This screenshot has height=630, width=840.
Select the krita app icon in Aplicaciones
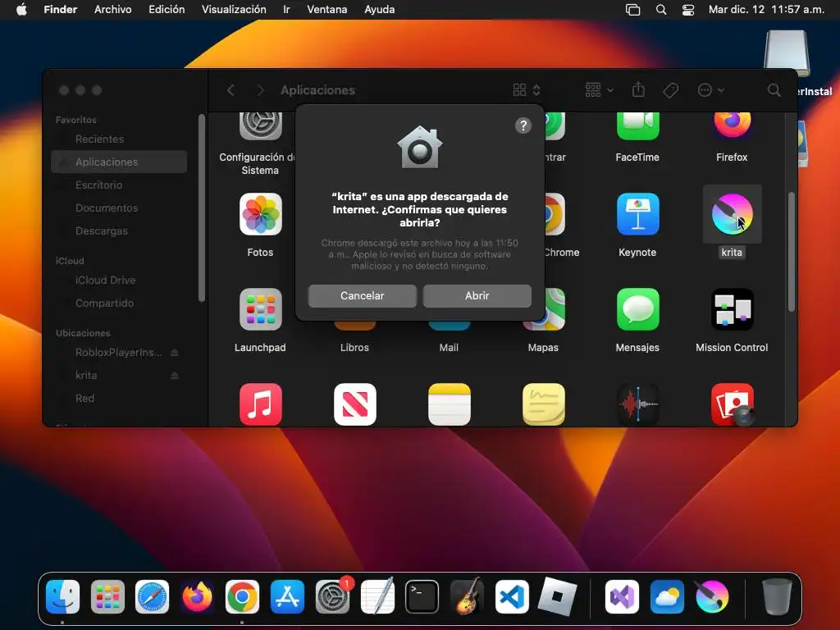point(732,214)
